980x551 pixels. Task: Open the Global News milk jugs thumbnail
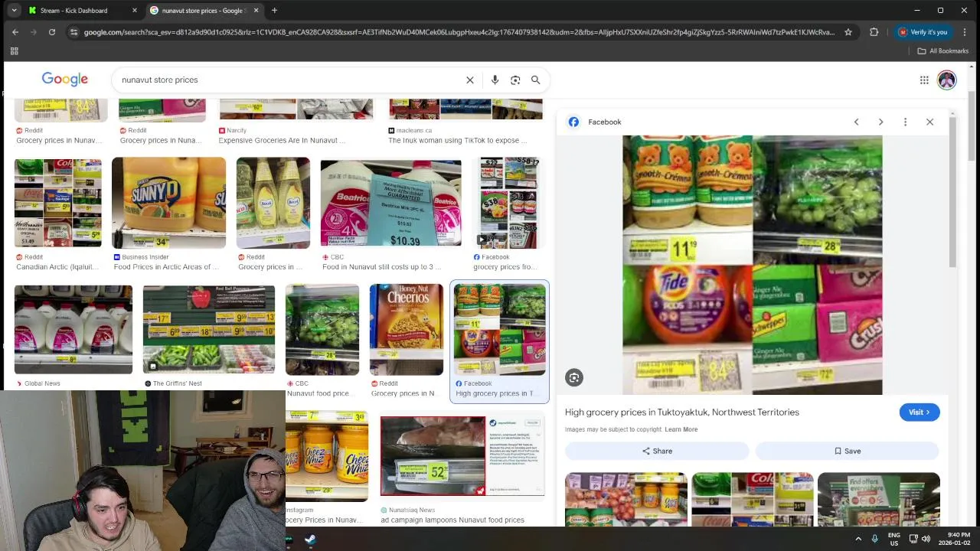pos(73,329)
